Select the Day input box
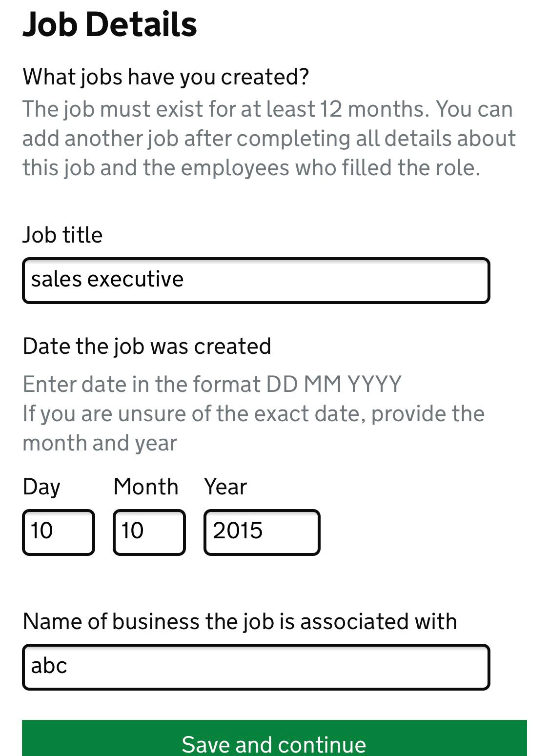The height and width of the screenshot is (756, 549). point(59,532)
